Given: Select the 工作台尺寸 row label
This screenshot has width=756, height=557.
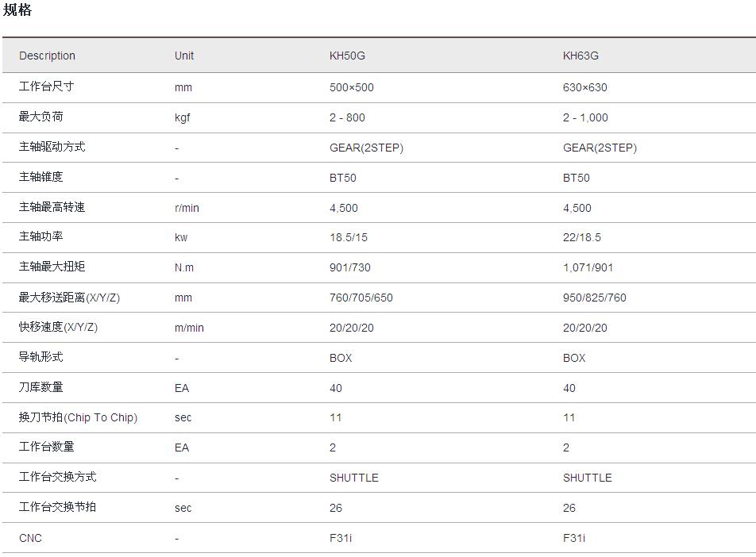Looking at the screenshot, I should tap(46, 86).
